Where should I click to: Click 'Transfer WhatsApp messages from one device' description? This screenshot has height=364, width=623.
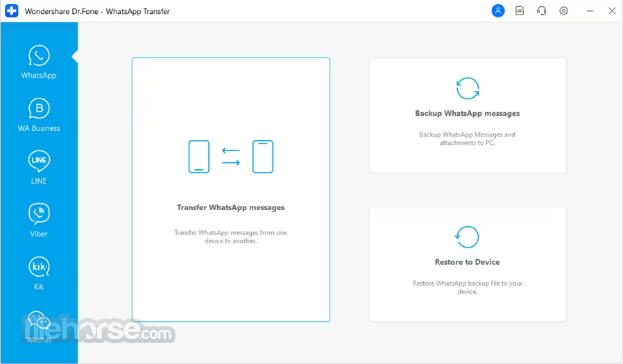[230, 236]
